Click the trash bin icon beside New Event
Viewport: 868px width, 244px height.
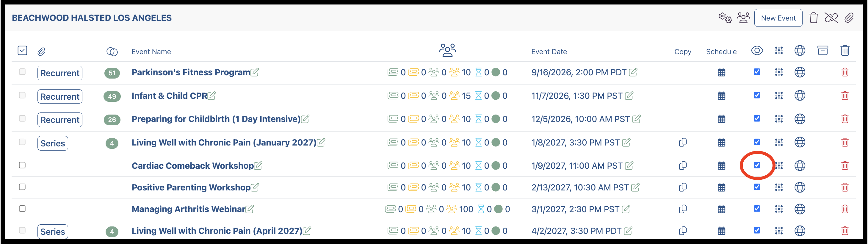pyautogui.click(x=813, y=18)
